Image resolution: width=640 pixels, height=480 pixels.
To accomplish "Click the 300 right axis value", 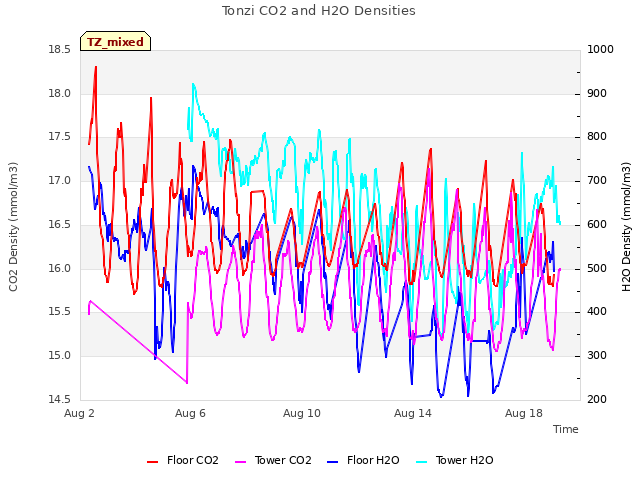I will [597, 356].
